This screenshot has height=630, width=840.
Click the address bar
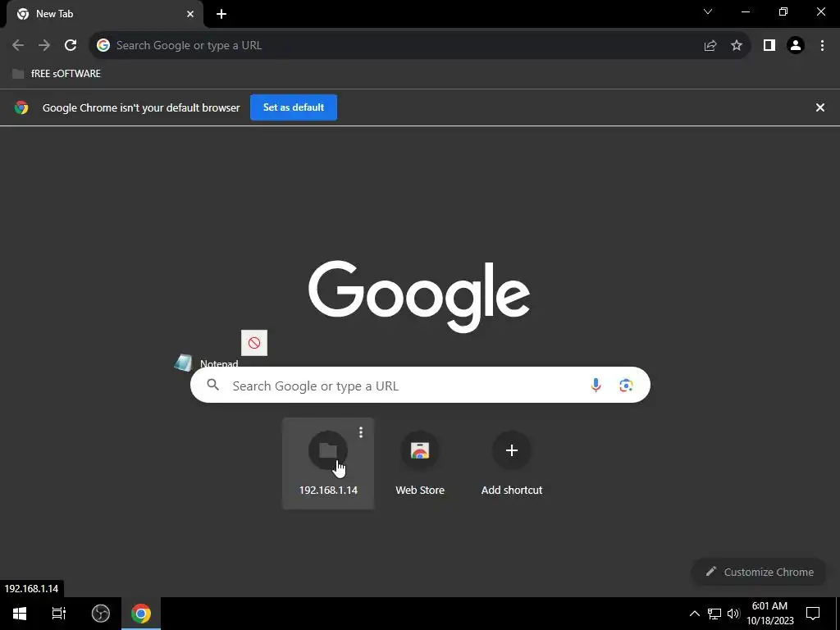[419, 46]
